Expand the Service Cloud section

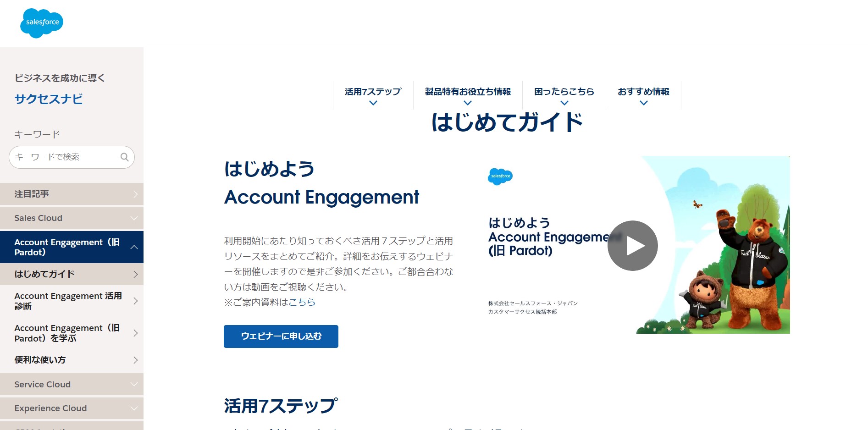[72, 384]
